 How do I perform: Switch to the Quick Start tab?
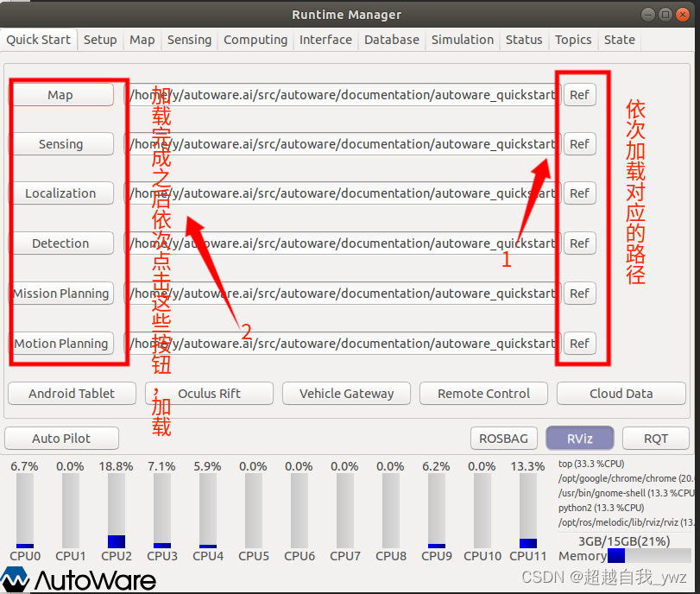pos(38,40)
